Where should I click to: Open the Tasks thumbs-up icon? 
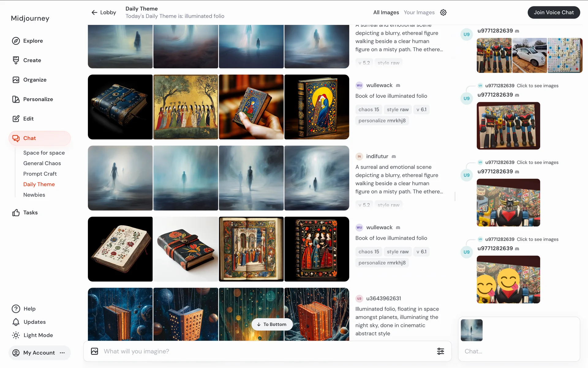(16, 213)
